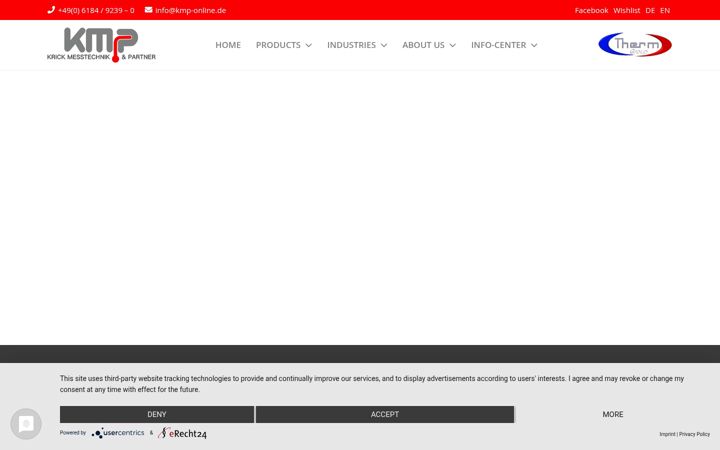Click the Usercentrics logo
This screenshot has width=720, height=450.
118,433
